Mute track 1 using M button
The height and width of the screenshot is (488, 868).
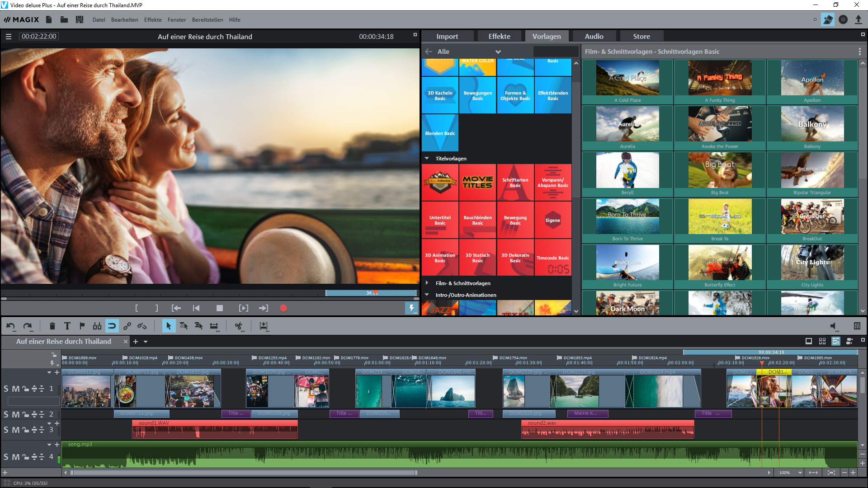tap(15, 389)
